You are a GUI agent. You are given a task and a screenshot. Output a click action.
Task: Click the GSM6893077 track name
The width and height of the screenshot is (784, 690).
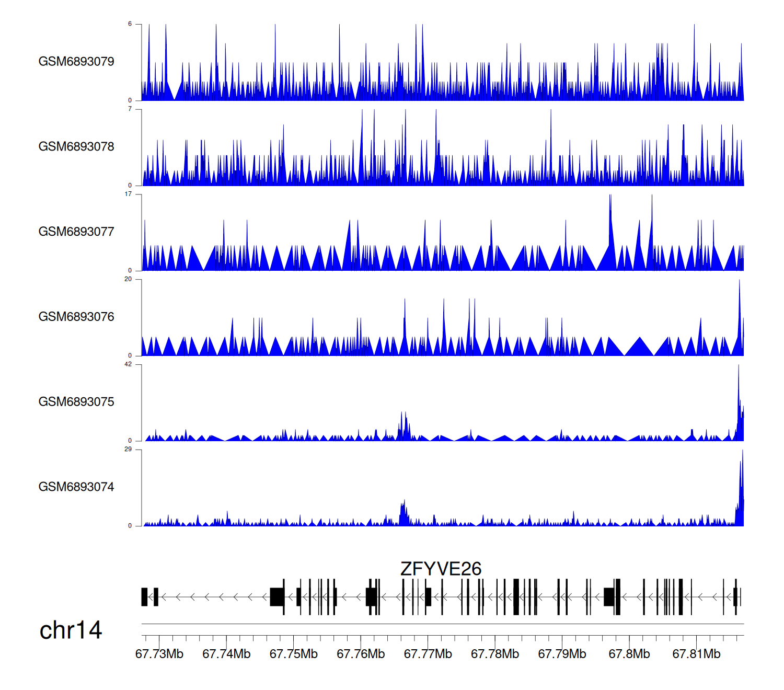[76, 232]
